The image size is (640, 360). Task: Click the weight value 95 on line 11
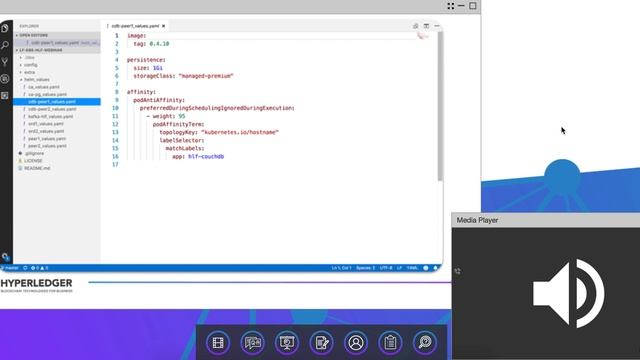pyautogui.click(x=182, y=116)
